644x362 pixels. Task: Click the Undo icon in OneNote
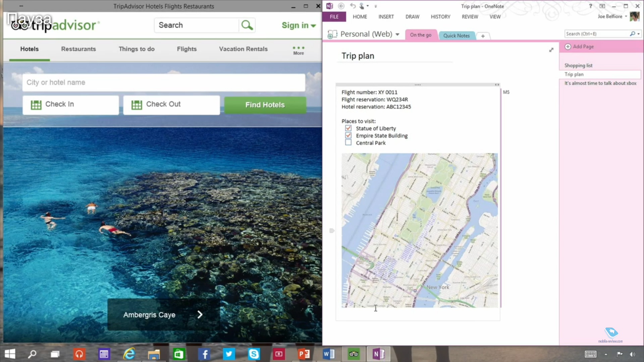tap(353, 6)
